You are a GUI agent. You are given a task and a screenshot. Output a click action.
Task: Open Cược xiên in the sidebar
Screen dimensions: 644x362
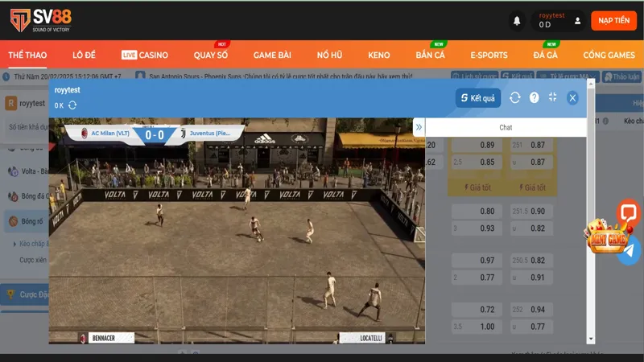33,260
